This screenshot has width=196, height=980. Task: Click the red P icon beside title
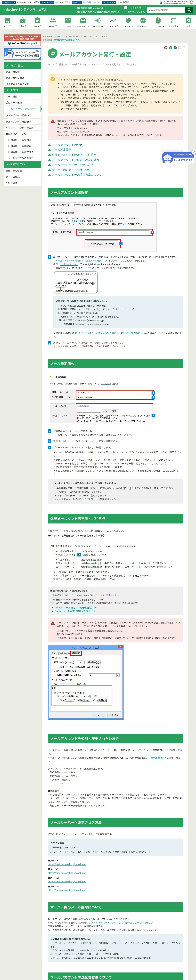[x=166, y=48]
